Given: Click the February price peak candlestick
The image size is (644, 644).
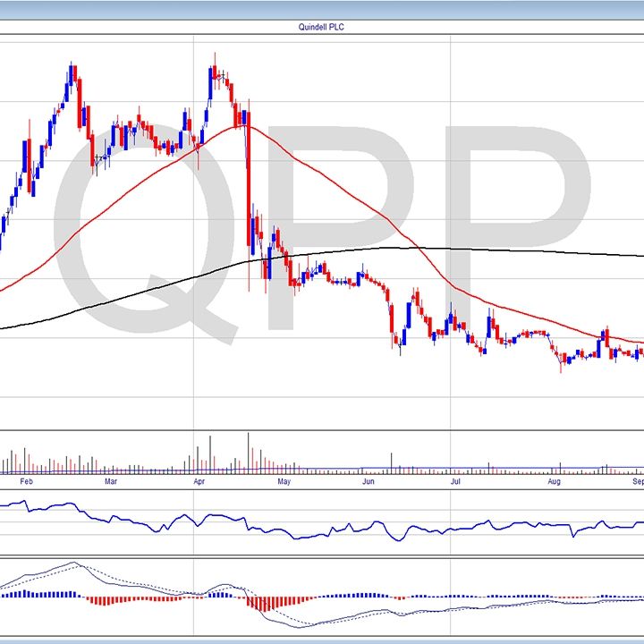Looking at the screenshot, I should 72,76.
